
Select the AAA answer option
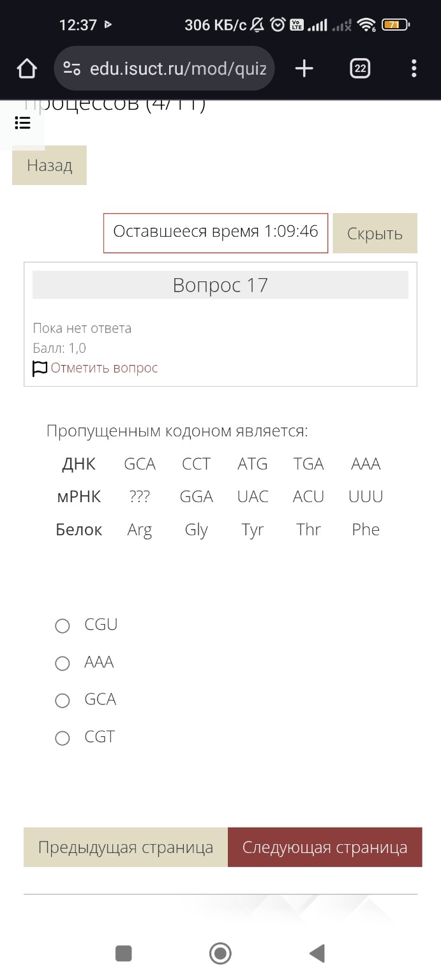click(62, 663)
